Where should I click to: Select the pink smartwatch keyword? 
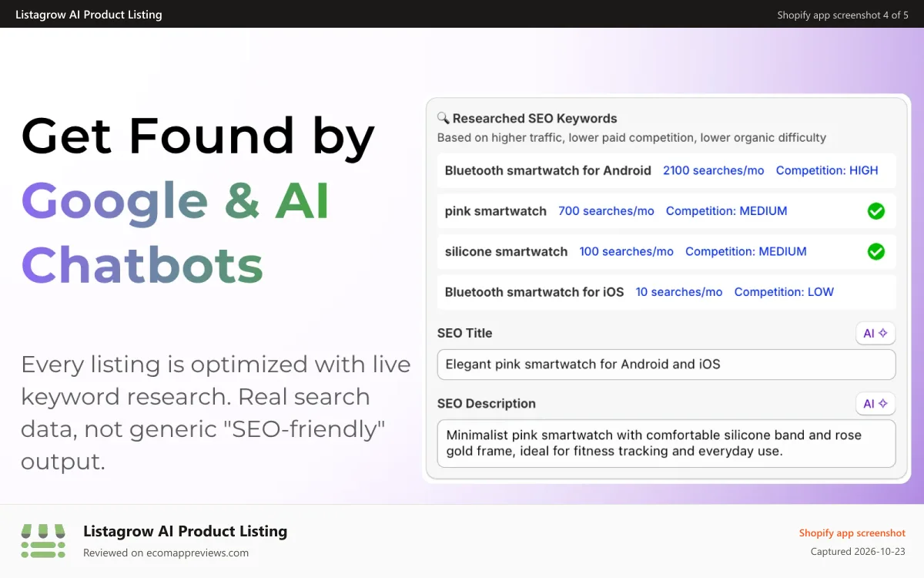666,211
